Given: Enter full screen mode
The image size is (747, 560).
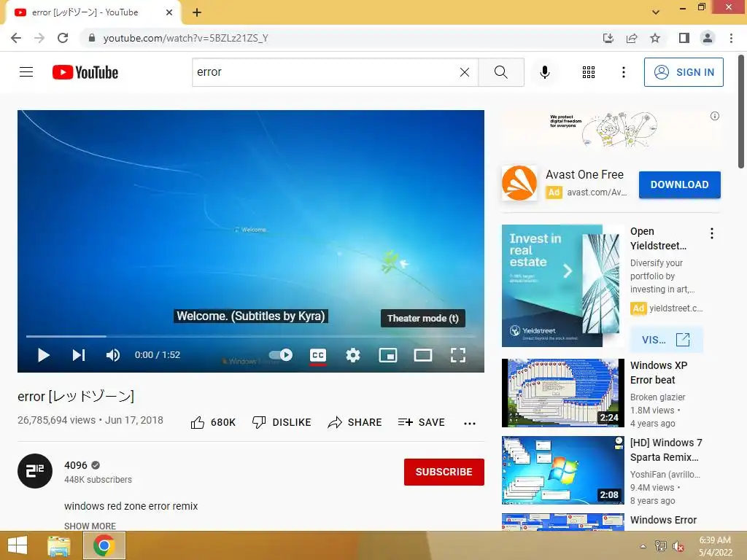Looking at the screenshot, I should click(x=458, y=355).
